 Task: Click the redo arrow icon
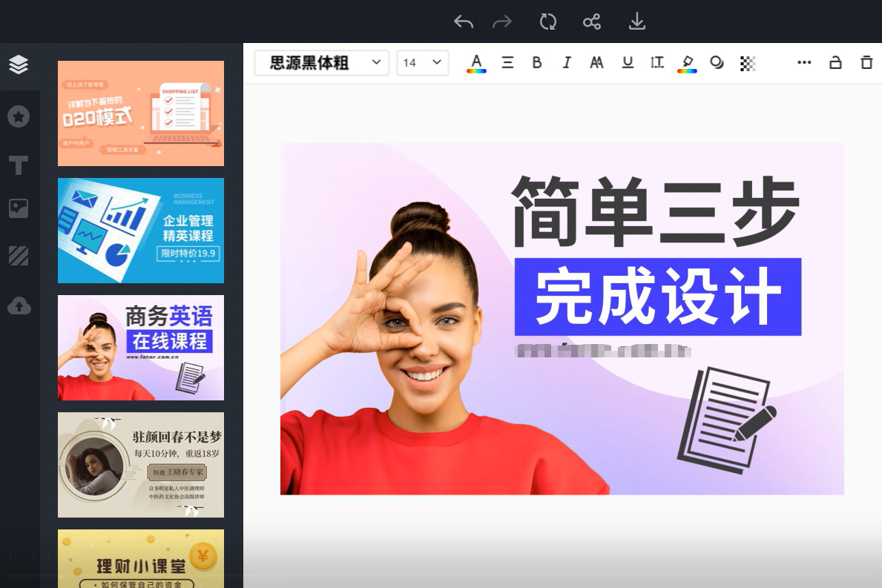[x=502, y=22]
